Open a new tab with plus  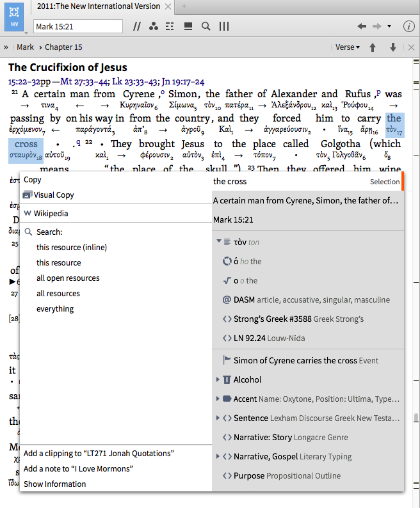click(x=184, y=6)
